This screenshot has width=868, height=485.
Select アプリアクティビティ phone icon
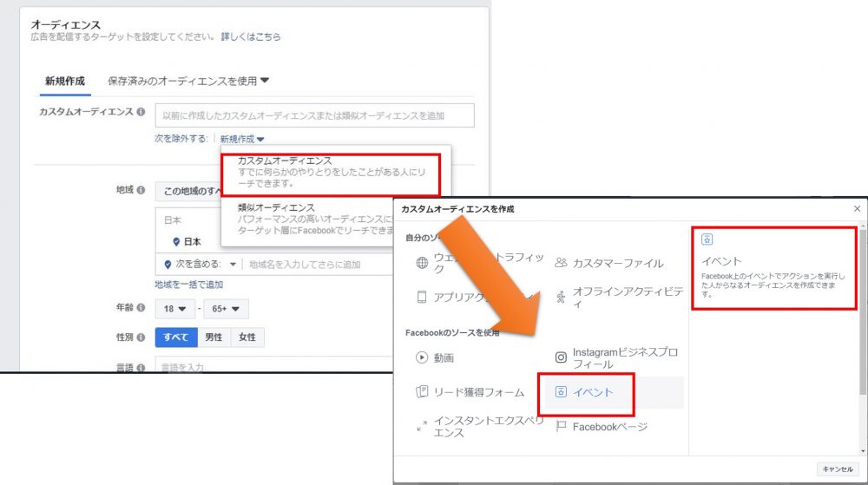coord(422,297)
